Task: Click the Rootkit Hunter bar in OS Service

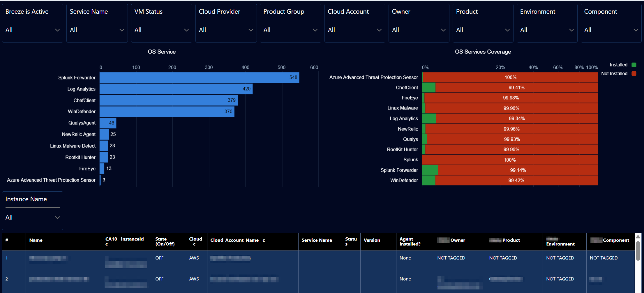Action: pyautogui.click(x=104, y=157)
